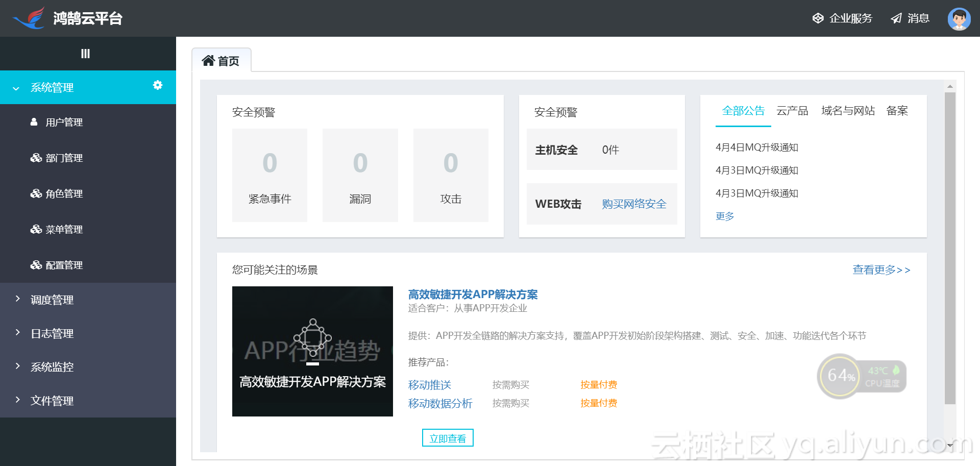Expand the 系统监控 menu
Image resolution: width=980 pixels, height=466 pixels.
click(x=88, y=367)
